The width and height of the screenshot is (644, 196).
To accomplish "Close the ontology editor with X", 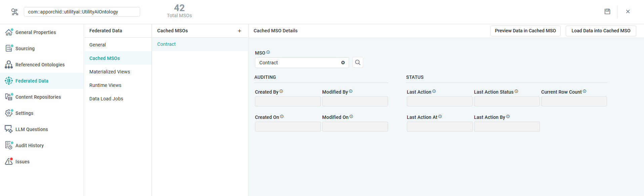I will 628,11.
